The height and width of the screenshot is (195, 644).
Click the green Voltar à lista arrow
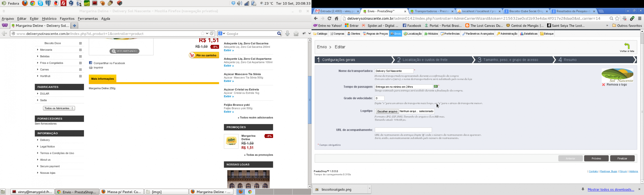coord(627,46)
